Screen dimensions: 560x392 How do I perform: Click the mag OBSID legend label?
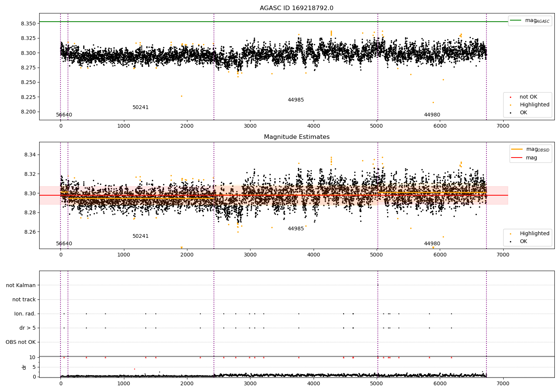pyautogui.click(x=538, y=149)
